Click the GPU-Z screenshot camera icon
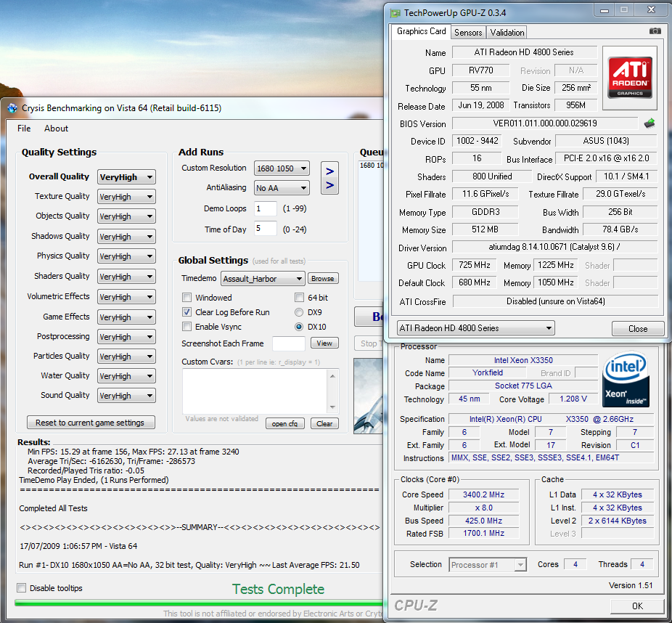 click(x=655, y=31)
